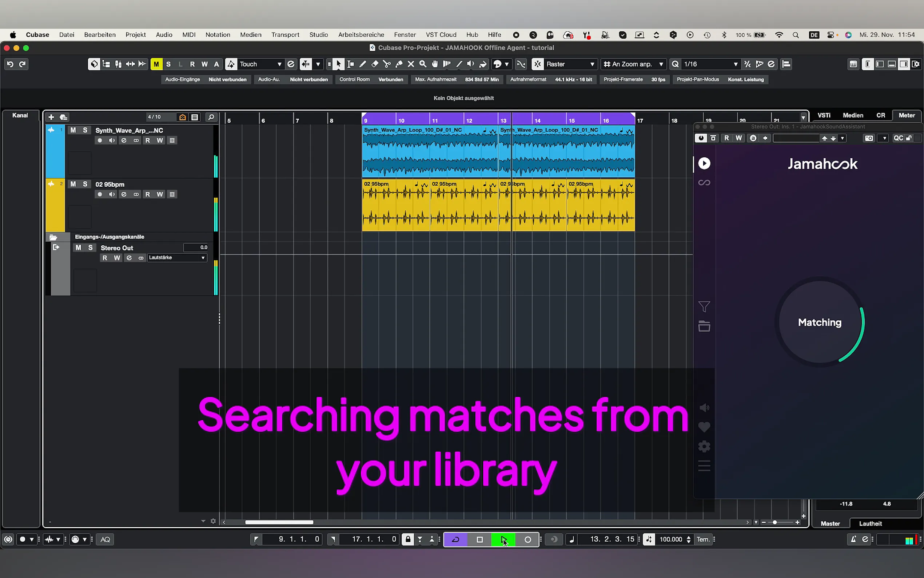Toggle record enable on Synth_Wave_Arp track
Image resolution: width=924 pixels, height=578 pixels.
click(x=100, y=140)
